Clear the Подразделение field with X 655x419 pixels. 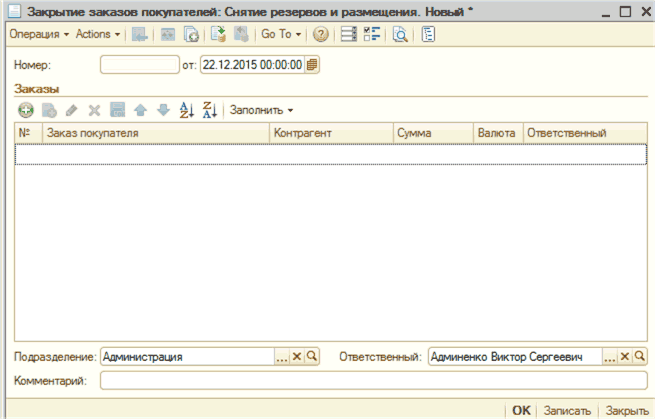pos(297,357)
